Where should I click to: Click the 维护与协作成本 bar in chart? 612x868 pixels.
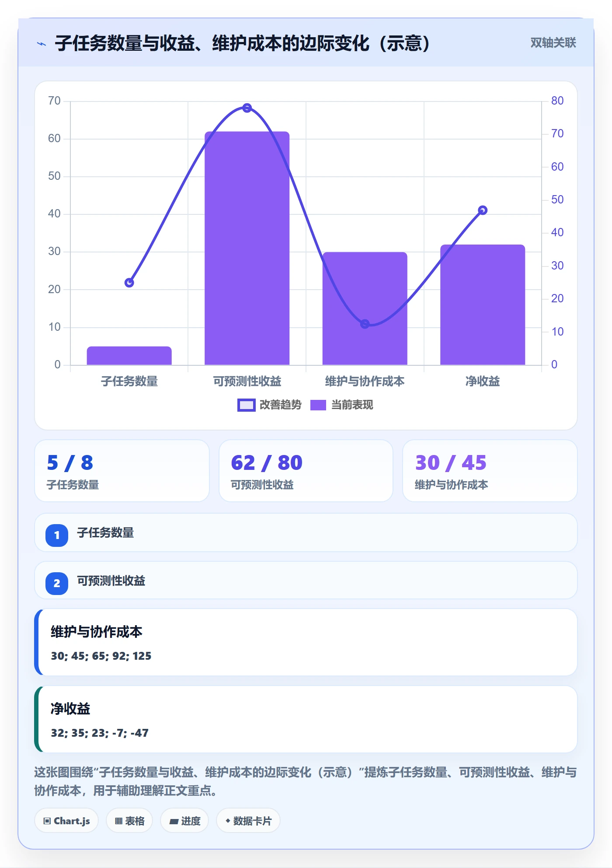tap(365, 308)
